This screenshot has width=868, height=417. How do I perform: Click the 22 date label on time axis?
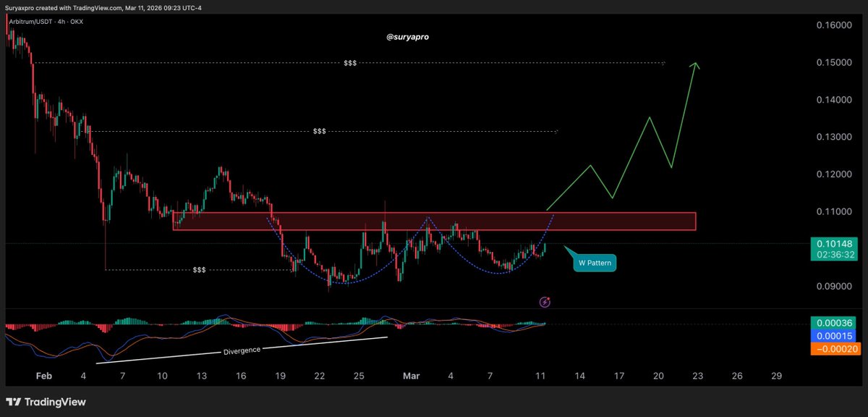click(320, 376)
